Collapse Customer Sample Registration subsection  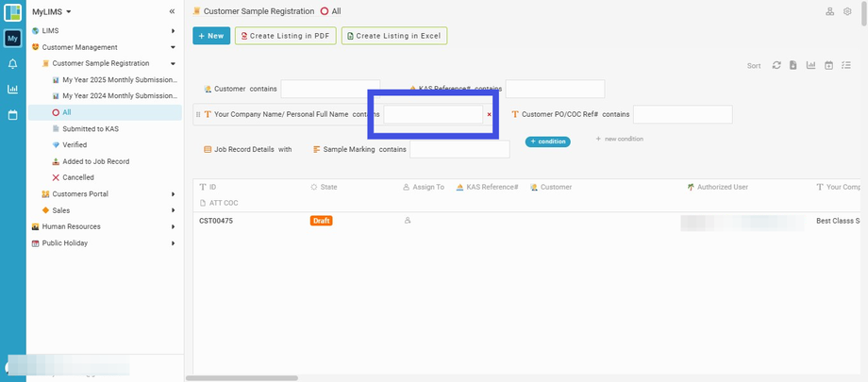point(174,64)
